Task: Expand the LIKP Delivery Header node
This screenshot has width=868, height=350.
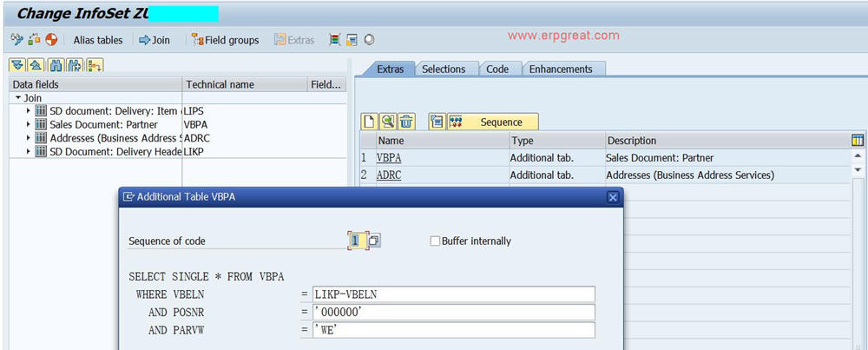Action: pos(29,151)
